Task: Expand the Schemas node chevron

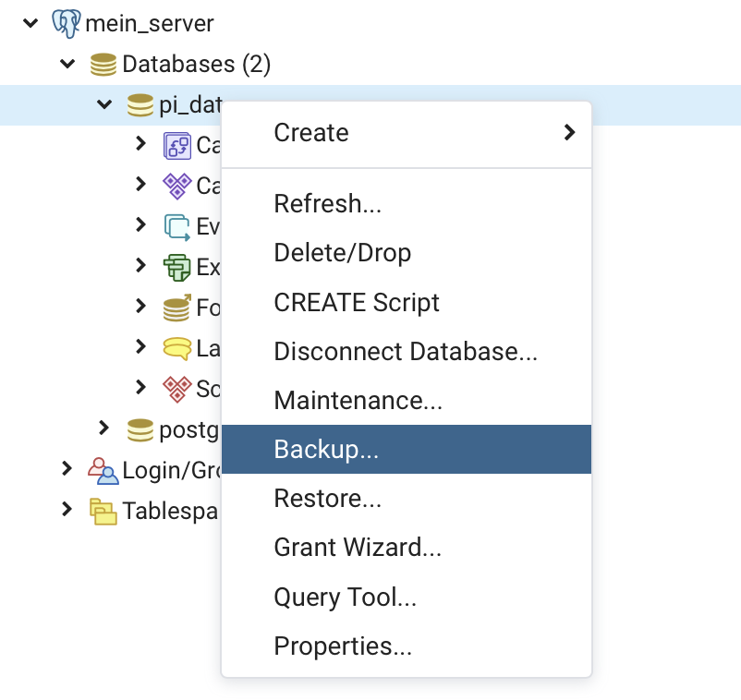Action: pyautogui.click(x=140, y=387)
